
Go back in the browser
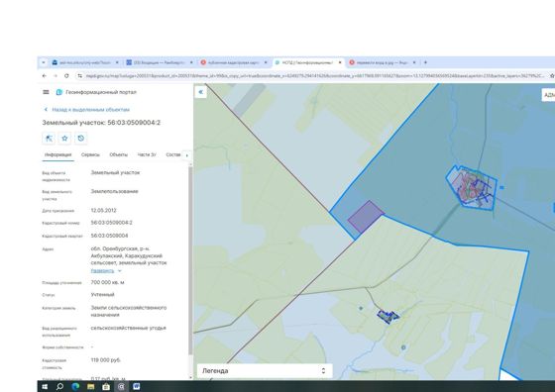tap(45, 75)
